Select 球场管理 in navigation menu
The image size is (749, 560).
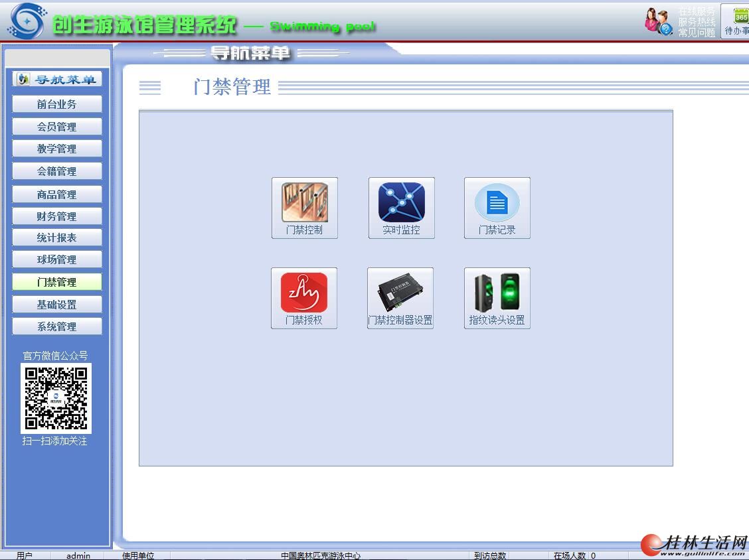(57, 259)
